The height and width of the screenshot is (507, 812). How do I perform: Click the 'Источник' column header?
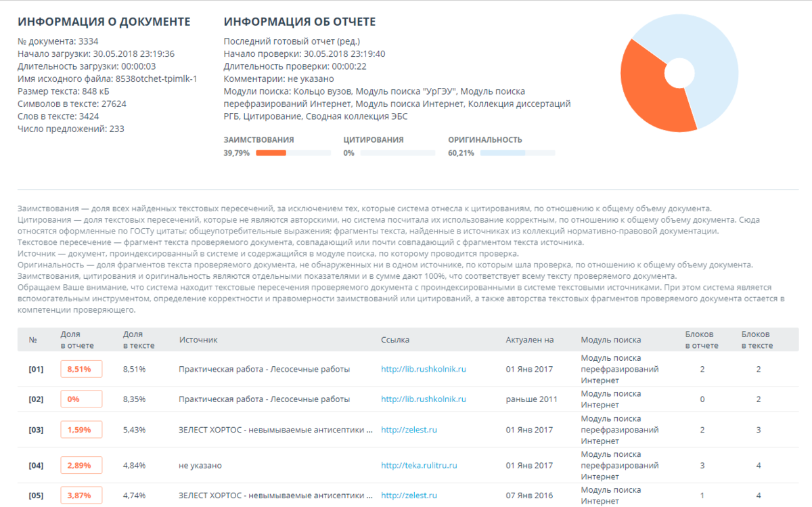coord(198,340)
